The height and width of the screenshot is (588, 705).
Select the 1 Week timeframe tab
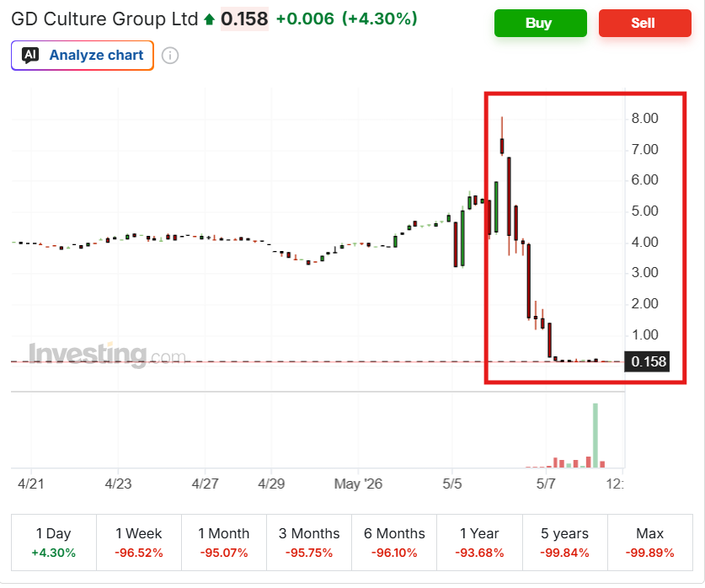pos(139,543)
